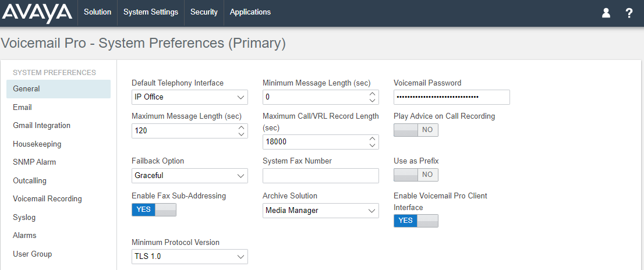644x270 pixels.
Task: Go to Gmail Integration preferences
Action: point(41,126)
